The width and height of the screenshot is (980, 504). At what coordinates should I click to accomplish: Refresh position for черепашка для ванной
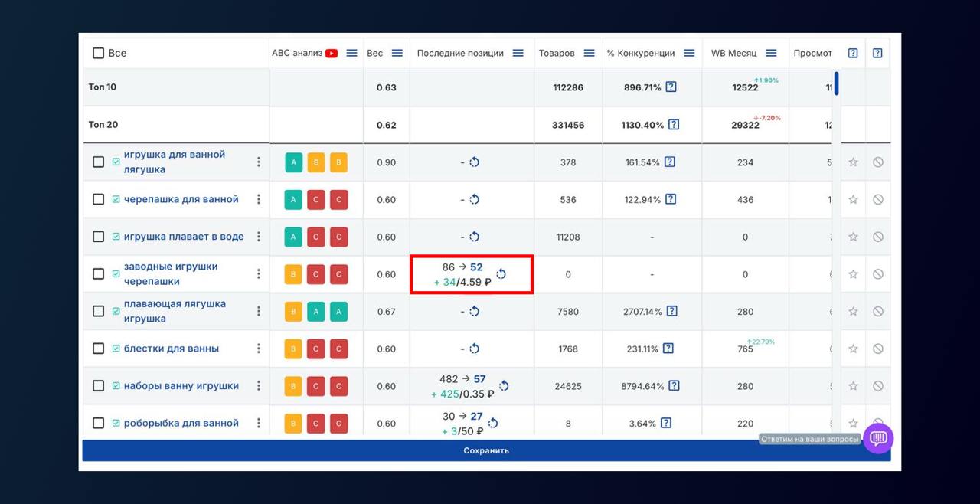474,199
